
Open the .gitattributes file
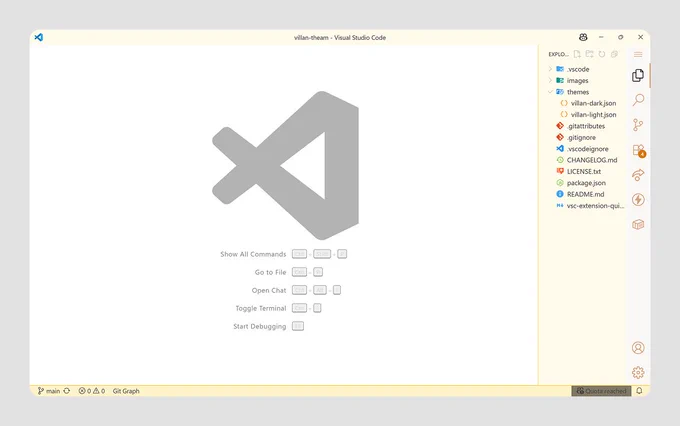585,126
